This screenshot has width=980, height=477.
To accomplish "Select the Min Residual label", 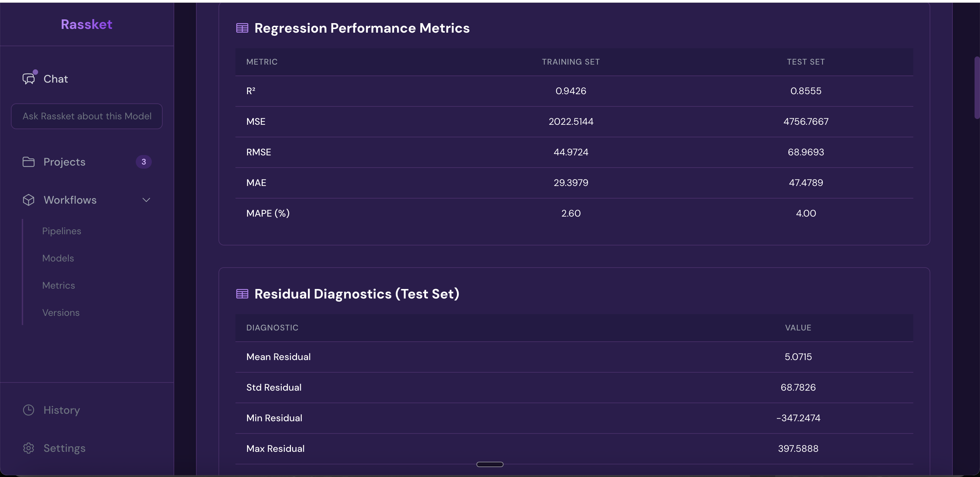I will tap(274, 418).
